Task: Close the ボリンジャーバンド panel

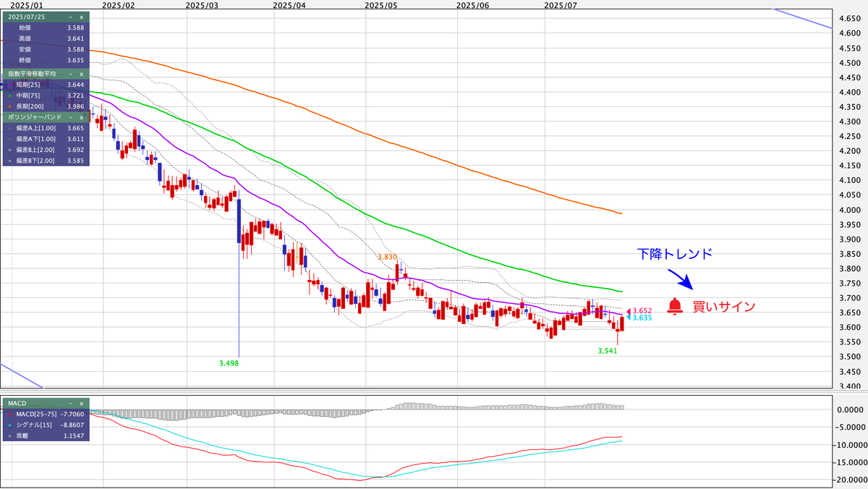Action: (x=81, y=116)
